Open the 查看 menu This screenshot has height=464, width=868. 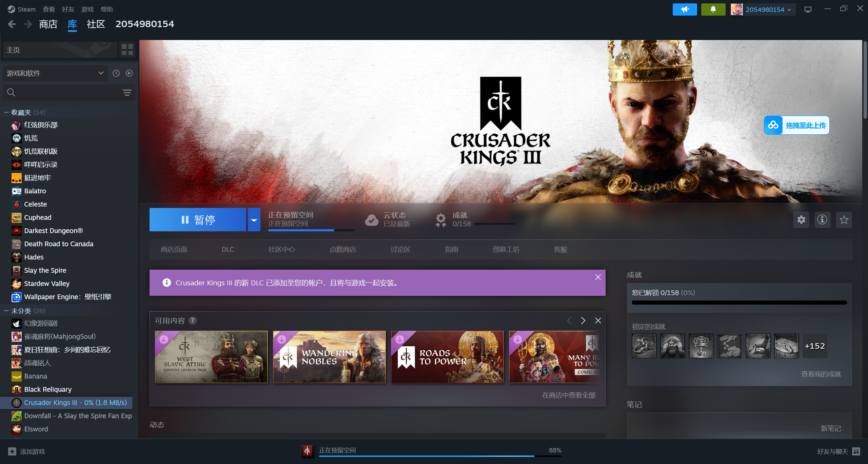point(49,9)
